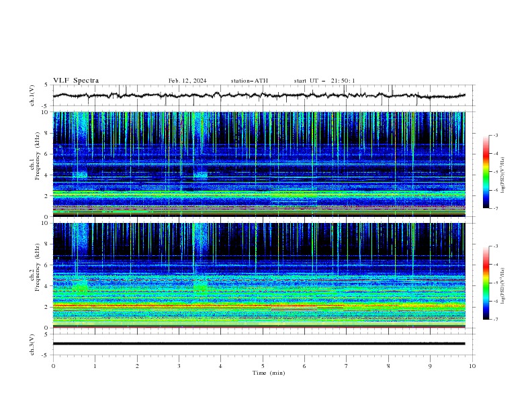Click the "-7" label on ch.2 color bar
The height and width of the screenshot is (411, 532).
[495, 320]
